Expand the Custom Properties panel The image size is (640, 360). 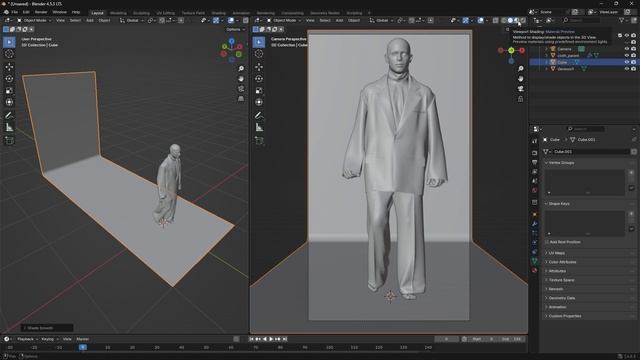(x=565, y=316)
